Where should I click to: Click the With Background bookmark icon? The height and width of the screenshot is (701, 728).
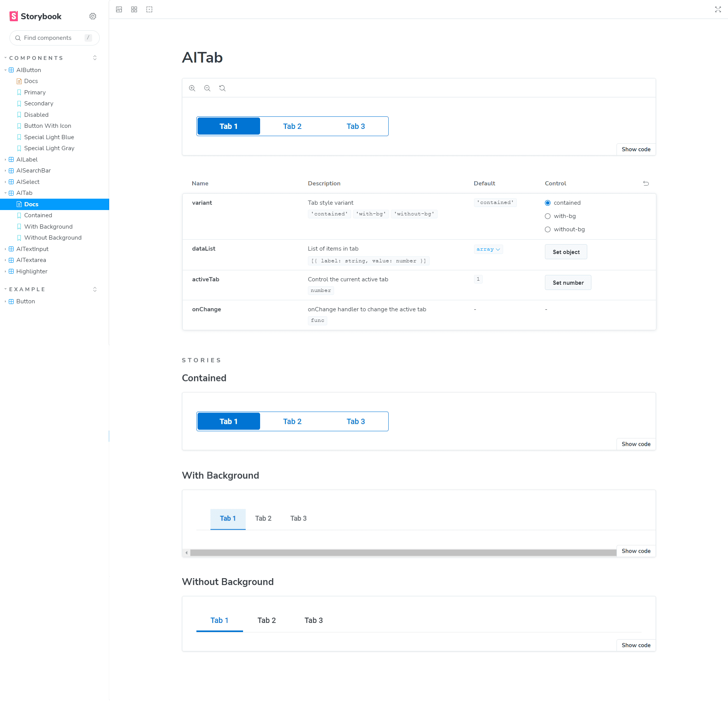(19, 227)
